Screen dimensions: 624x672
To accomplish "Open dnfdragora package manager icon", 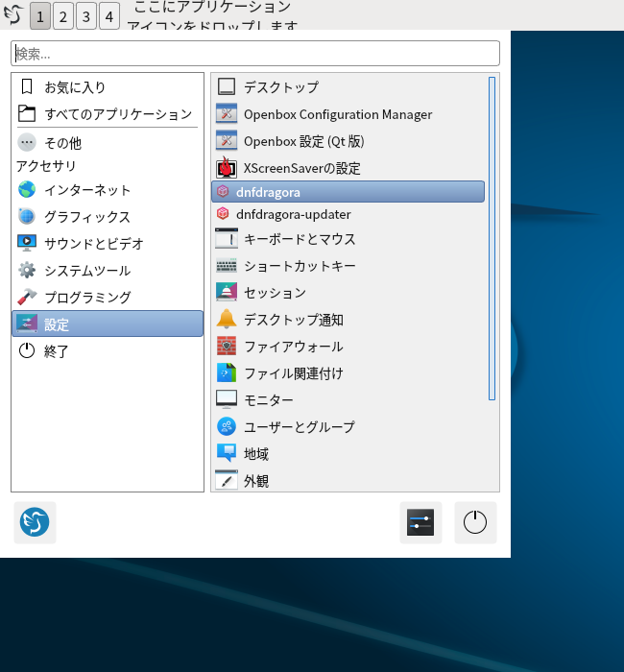I will tap(223, 192).
